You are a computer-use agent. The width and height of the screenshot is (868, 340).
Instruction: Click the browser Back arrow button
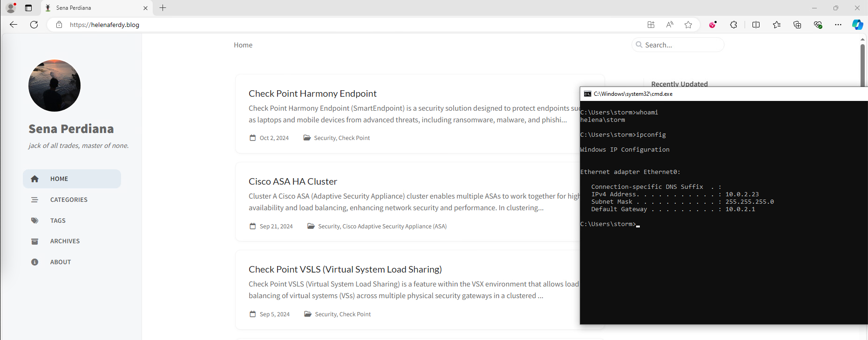pyautogui.click(x=14, y=25)
